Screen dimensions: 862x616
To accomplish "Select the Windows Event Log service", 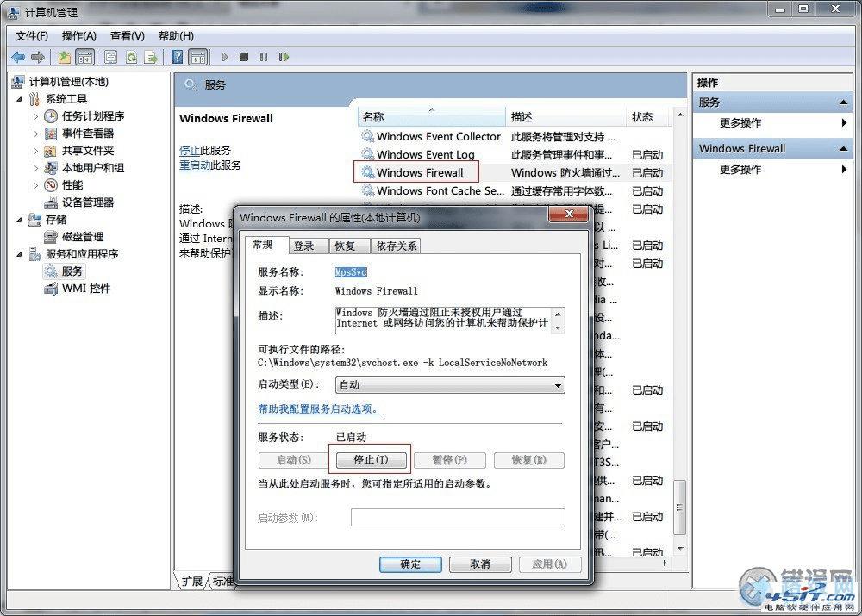I will pos(425,154).
